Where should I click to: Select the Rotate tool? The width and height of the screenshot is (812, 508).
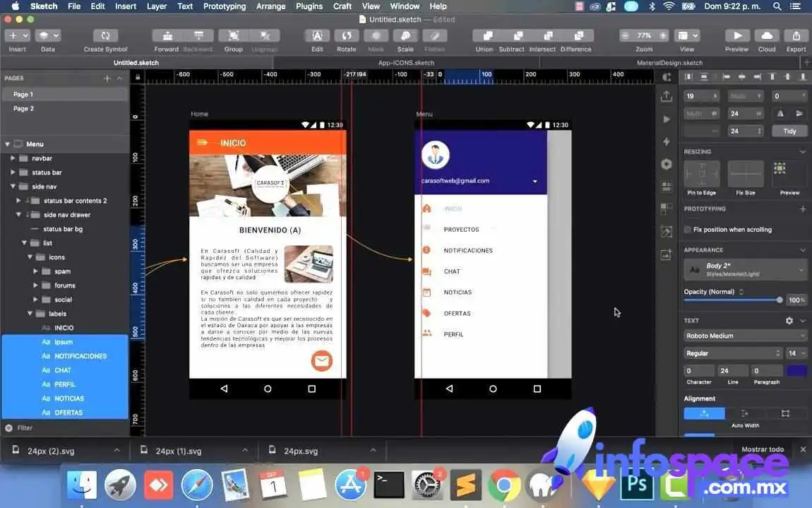[x=347, y=36]
